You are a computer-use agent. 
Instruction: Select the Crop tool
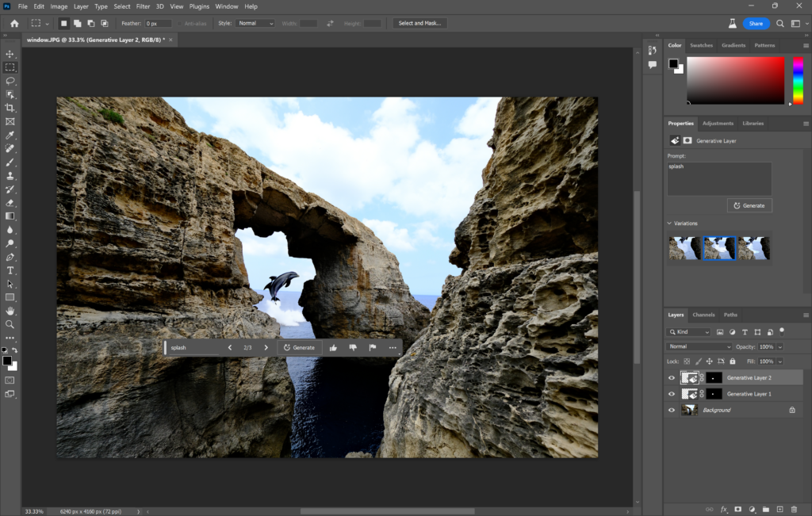[x=10, y=108]
